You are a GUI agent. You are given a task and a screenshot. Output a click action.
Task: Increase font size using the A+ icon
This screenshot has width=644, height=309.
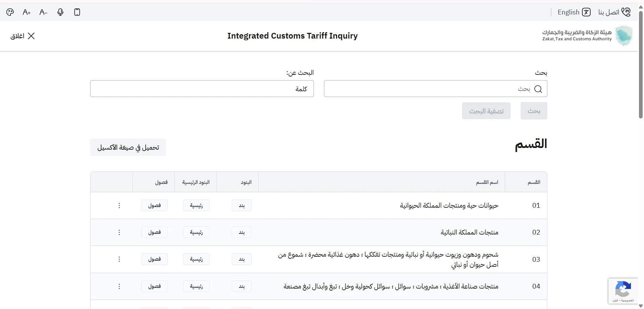coord(26,12)
